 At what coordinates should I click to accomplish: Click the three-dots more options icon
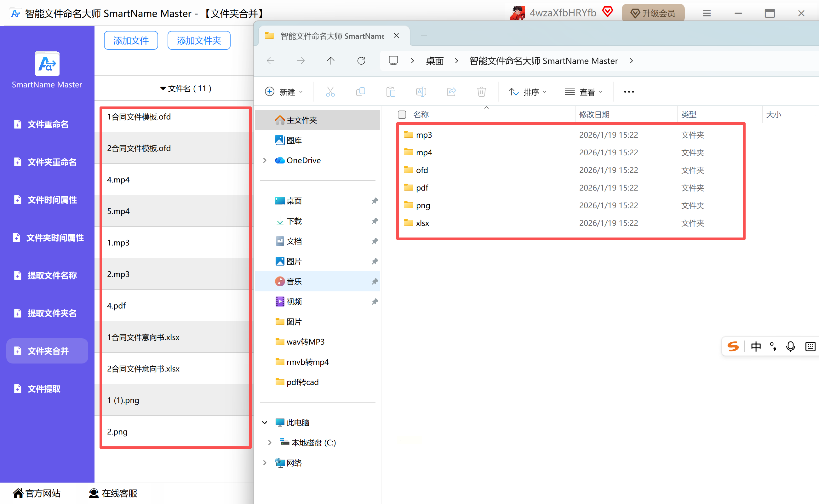point(629,92)
